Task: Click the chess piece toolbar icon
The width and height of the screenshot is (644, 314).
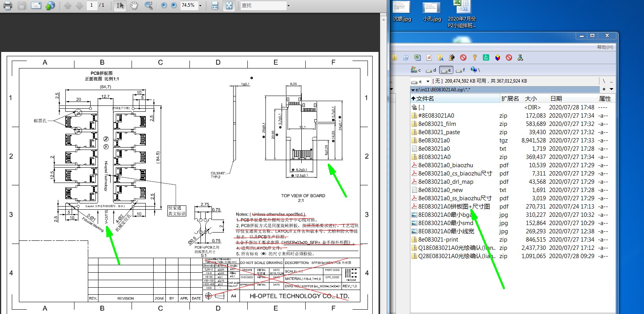Action: pyautogui.click(x=452, y=57)
